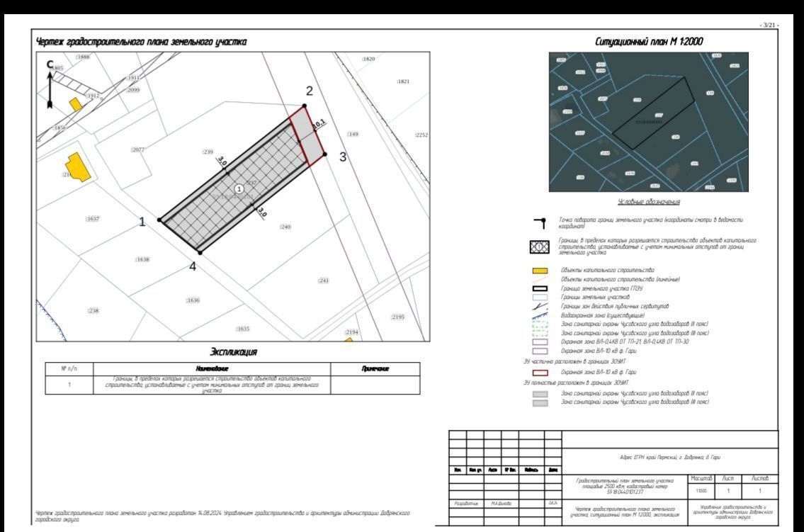The image size is (804, 532).
Task: Click the gray II пояс sanitary zone swatch
Action: (540, 394)
